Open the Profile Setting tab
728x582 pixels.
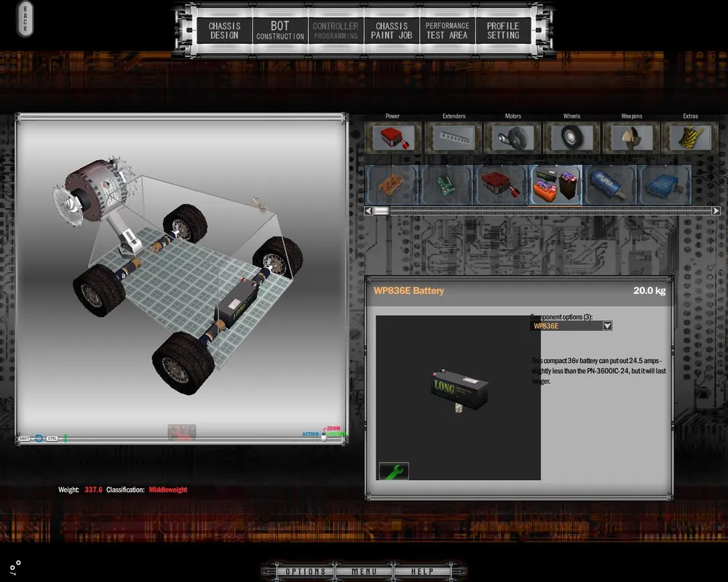(503, 31)
